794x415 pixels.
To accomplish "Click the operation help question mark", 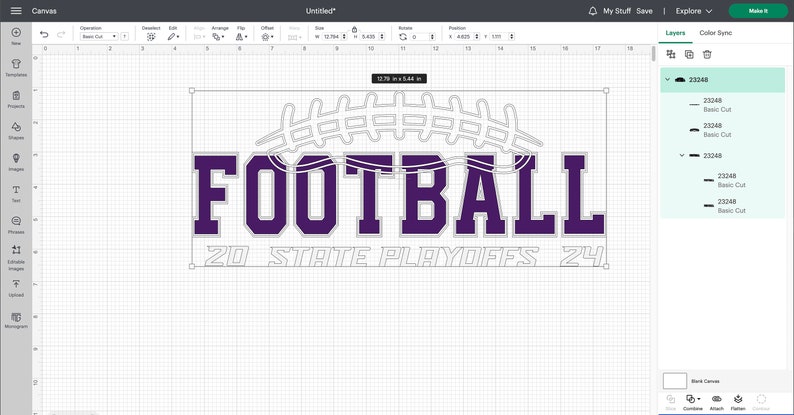I will coord(125,36).
